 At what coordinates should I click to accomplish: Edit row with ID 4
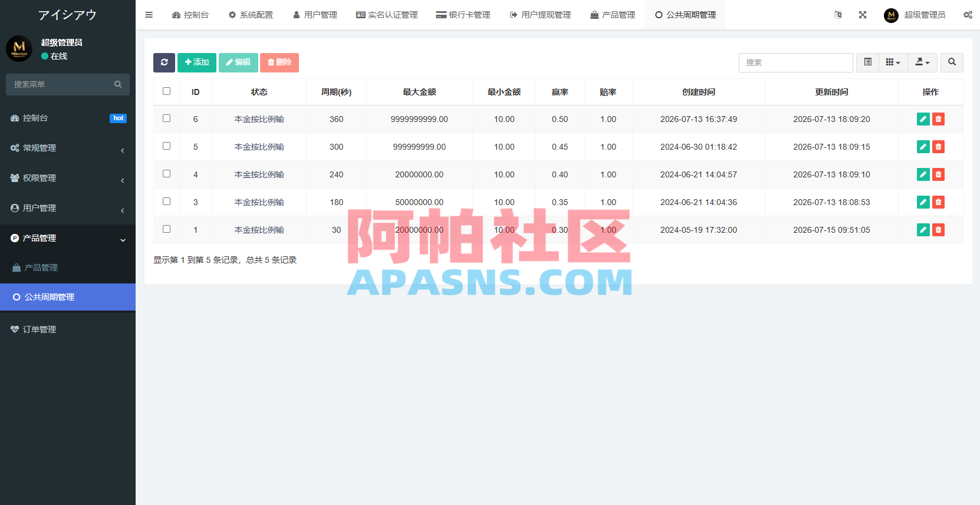(x=923, y=174)
